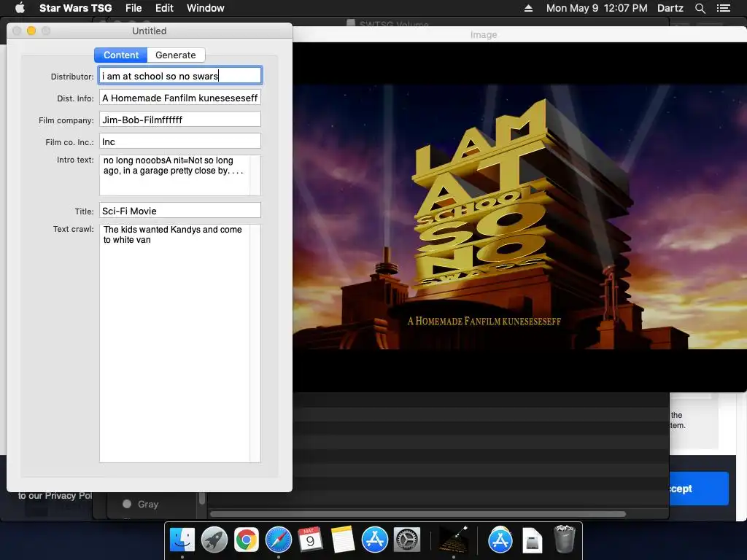The image size is (747, 560).
Task: Click the Image window title bar
Action: click(519, 34)
